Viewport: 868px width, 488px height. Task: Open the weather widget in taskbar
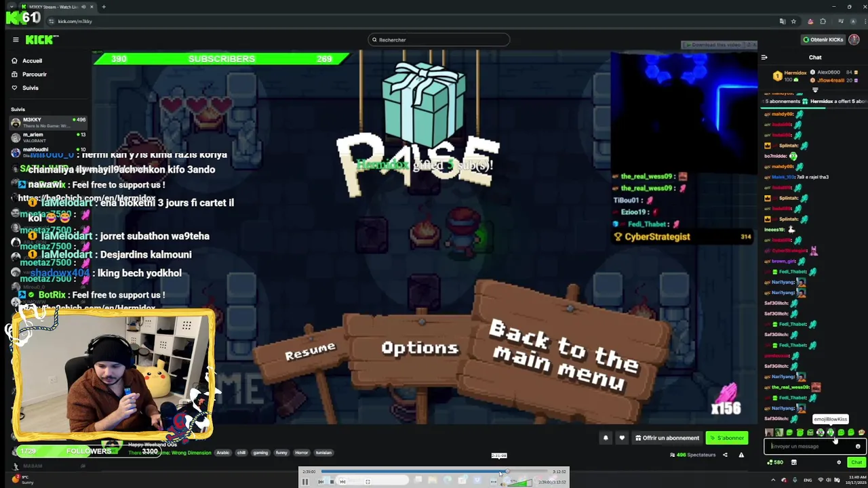(x=22, y=480)
